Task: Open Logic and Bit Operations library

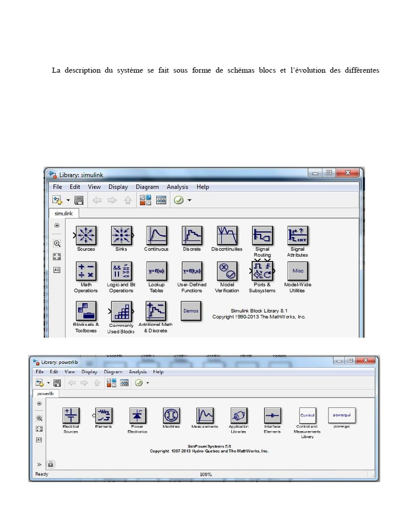Action: coord(122,271)
